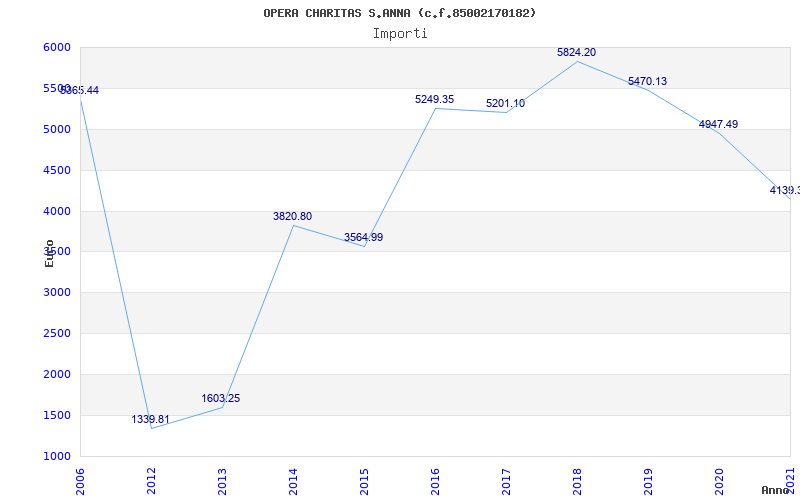Click the 2016 x-axis year label
This screenshot has width=800, height=500.
click(435, 482)
